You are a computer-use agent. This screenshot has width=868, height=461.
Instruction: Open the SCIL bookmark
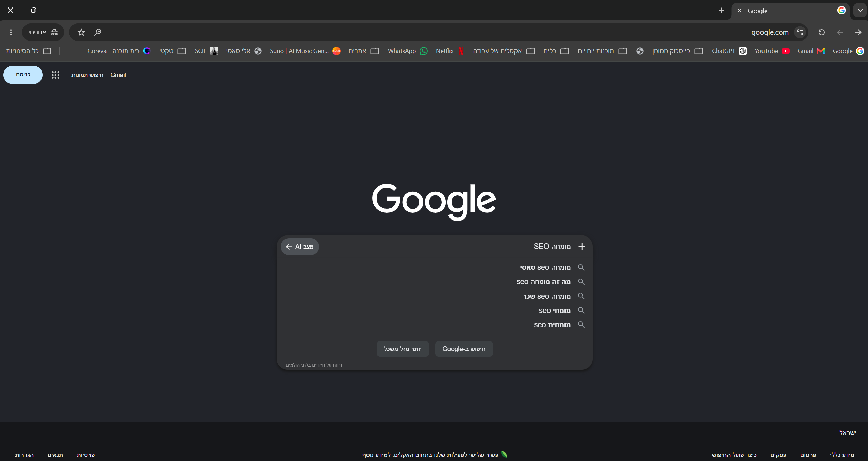[206, 51]
